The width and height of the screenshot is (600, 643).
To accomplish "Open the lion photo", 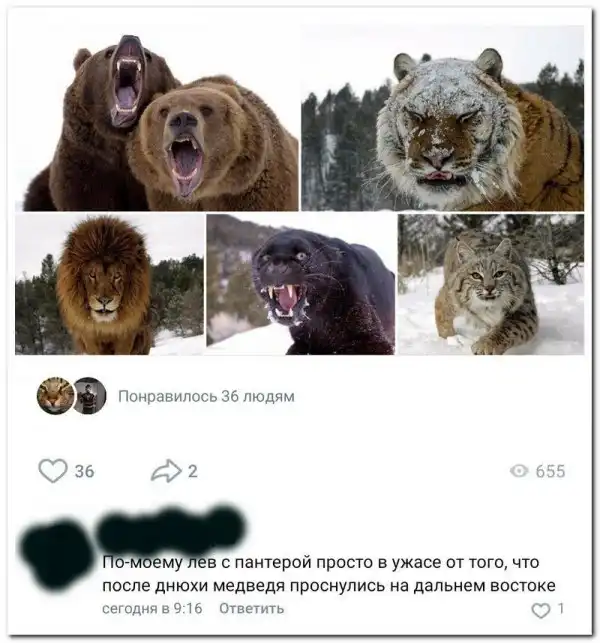I will click(110, 284).
